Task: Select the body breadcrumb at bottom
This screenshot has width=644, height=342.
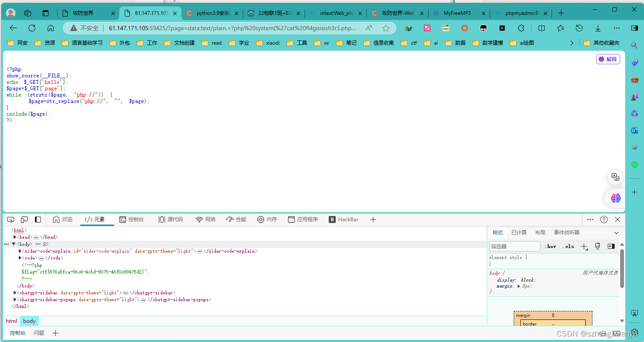Action: pos(29,321)
